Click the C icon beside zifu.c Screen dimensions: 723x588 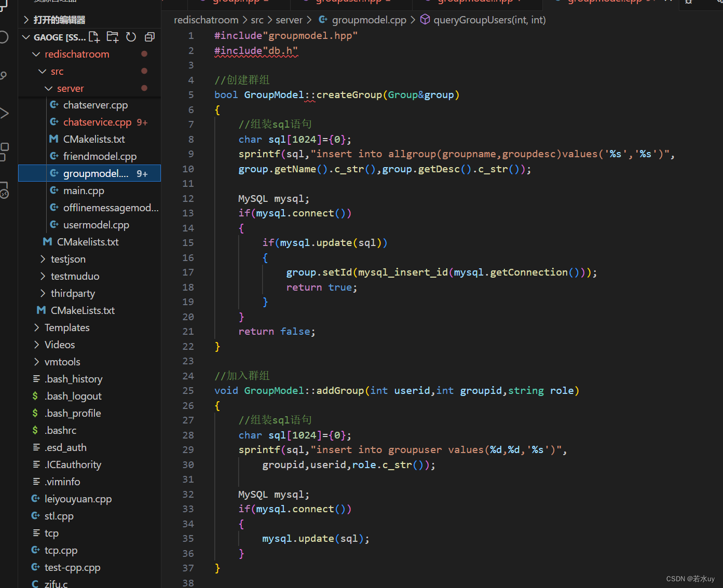coord(35,584)
